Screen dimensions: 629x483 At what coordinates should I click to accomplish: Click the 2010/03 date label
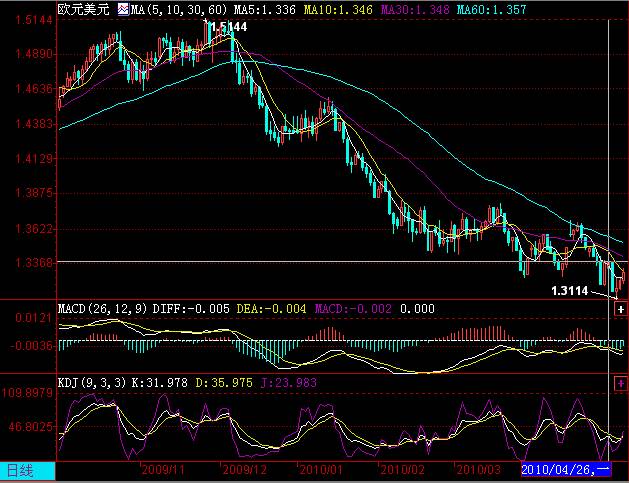478,470
